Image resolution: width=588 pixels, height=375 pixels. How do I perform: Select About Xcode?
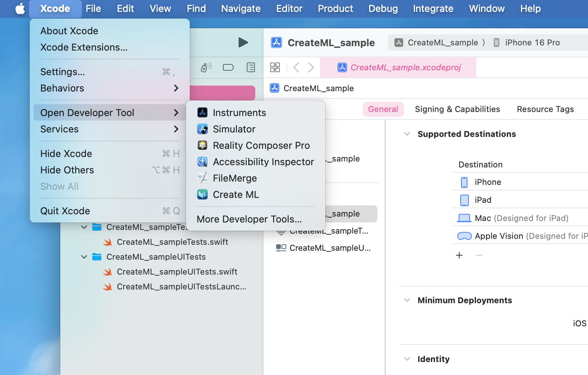(110, 31)
